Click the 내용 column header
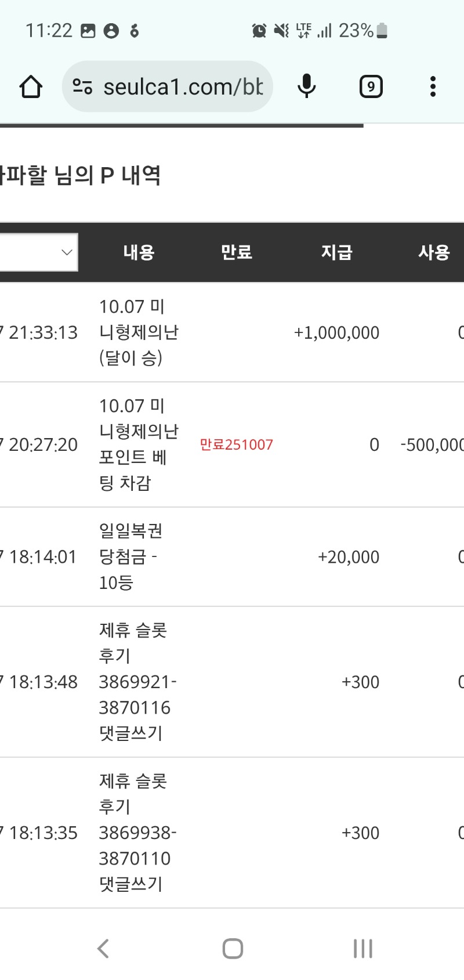The height and width of the screenshot is (980, 464). coord(139,252)
